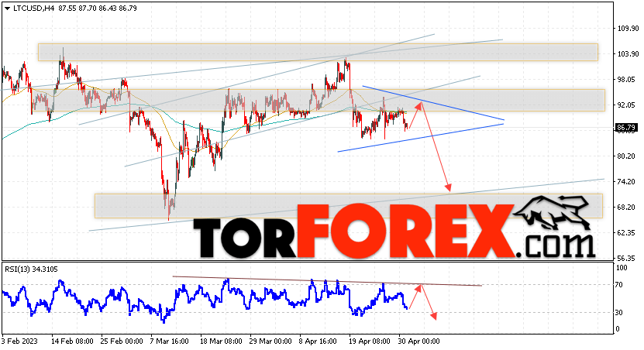644x350 pixels.
Task: Click the dropdown triangle beside LTCUSD,H4
Action: point(8,9)
